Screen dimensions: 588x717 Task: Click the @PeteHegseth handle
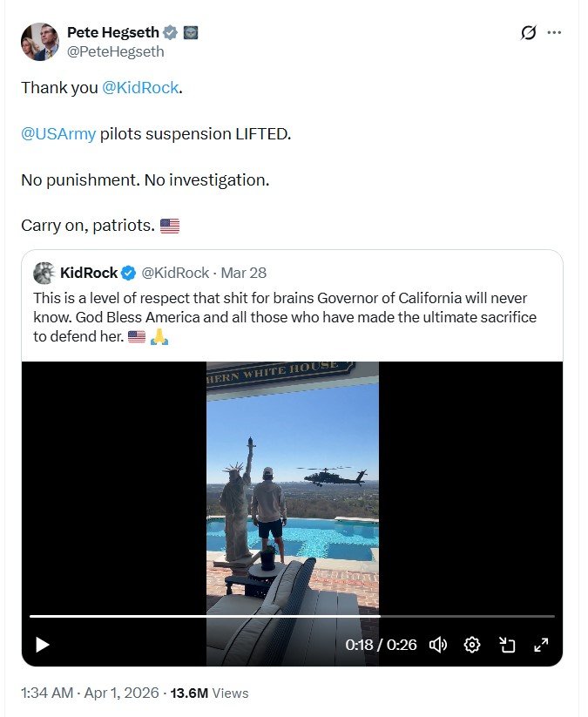[x=115, y=51]
